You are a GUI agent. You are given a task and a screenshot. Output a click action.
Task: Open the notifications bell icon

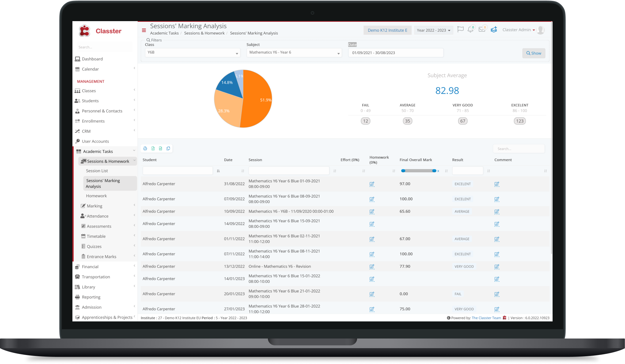pos(471,30)
